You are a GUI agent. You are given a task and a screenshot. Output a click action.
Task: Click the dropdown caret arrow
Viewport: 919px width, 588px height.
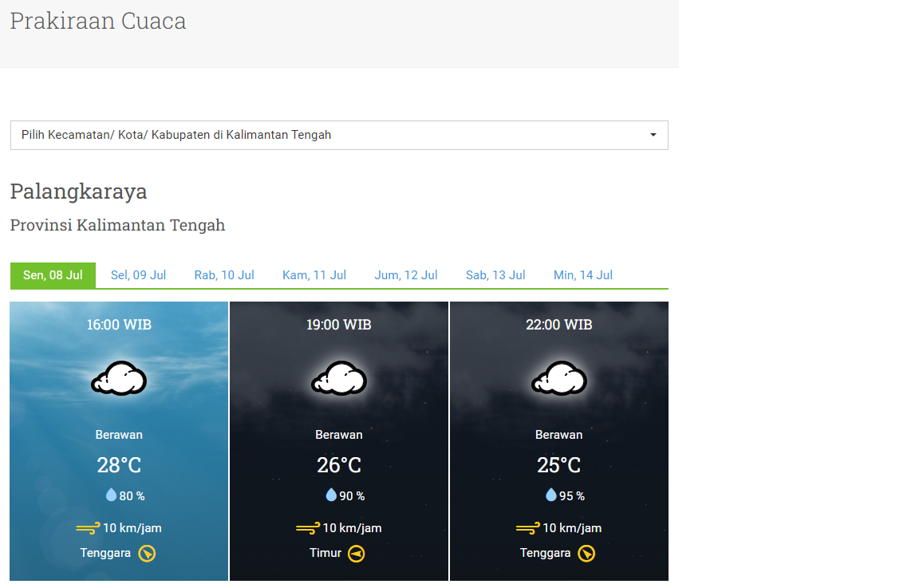pyautogui.click(x=653, y=136)
